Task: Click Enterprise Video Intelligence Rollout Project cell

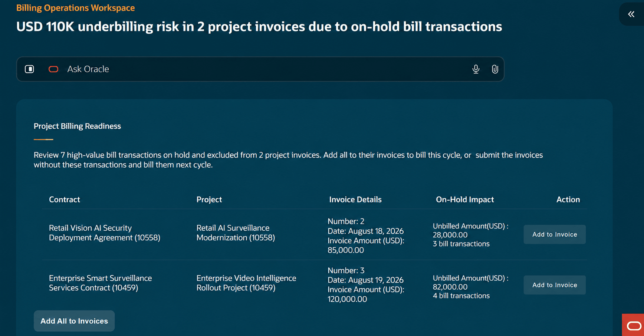Action: 246,283
